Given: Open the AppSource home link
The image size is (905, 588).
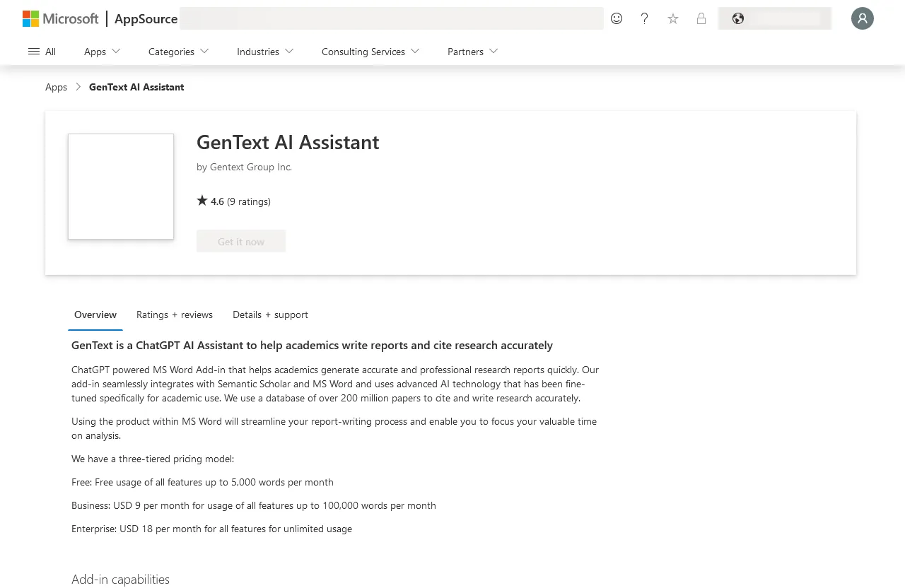Looking at the screenshot, I should pos(146,19).
